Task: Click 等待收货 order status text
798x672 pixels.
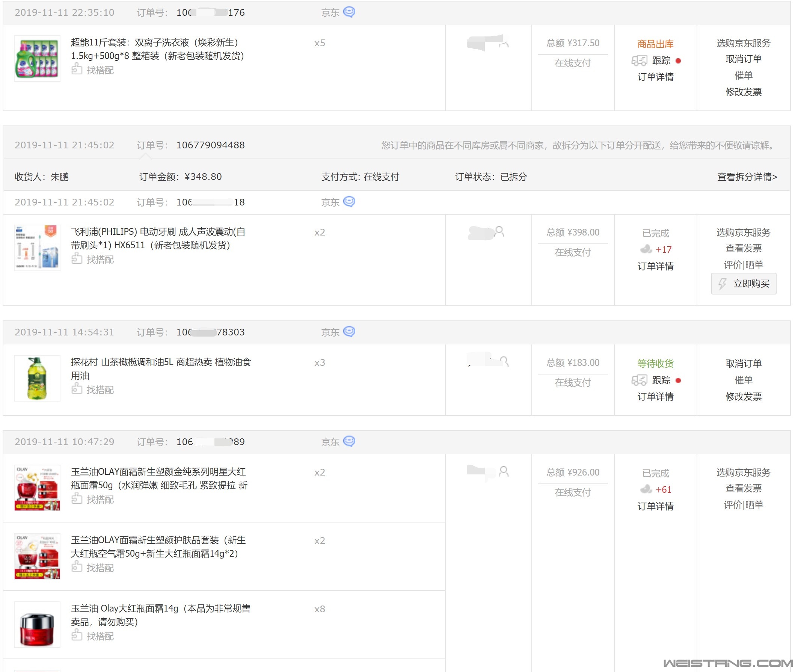Action: coord(655,364)
